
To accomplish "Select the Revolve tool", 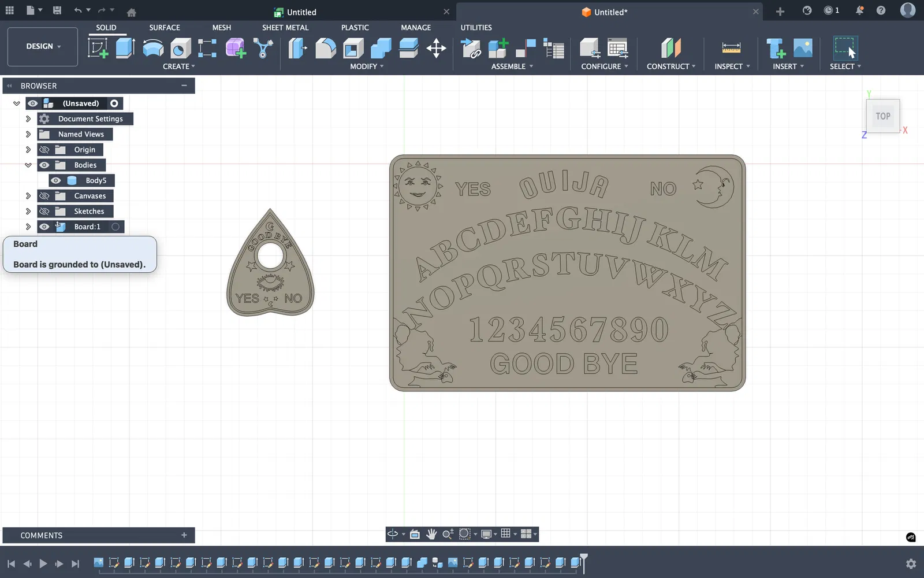I will tap(153, 48).
